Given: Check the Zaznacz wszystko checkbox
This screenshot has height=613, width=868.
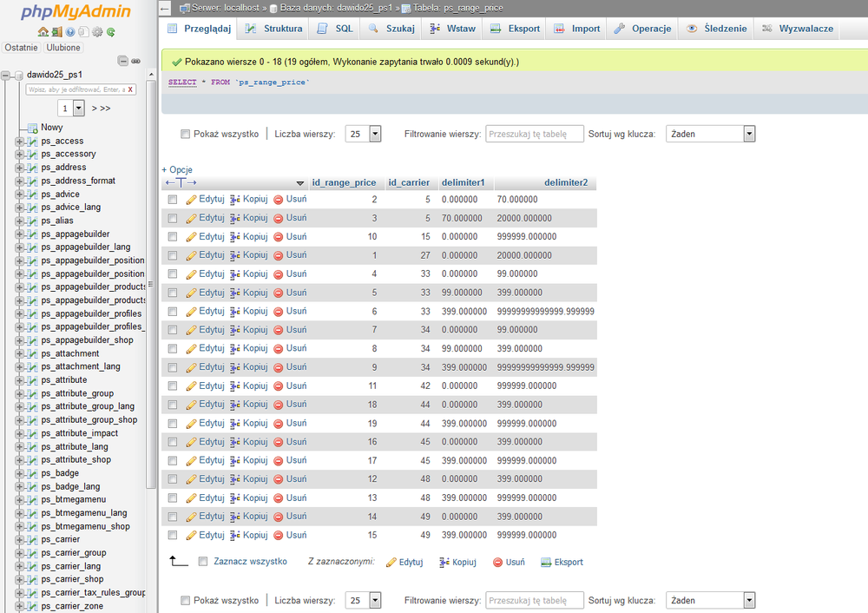Looking at the screenshot, I should (x=203, y=562).
